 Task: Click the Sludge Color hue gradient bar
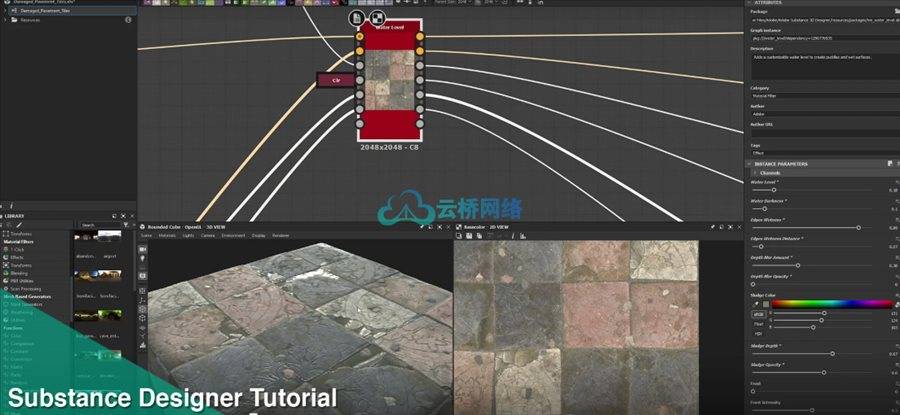[832, 304]
